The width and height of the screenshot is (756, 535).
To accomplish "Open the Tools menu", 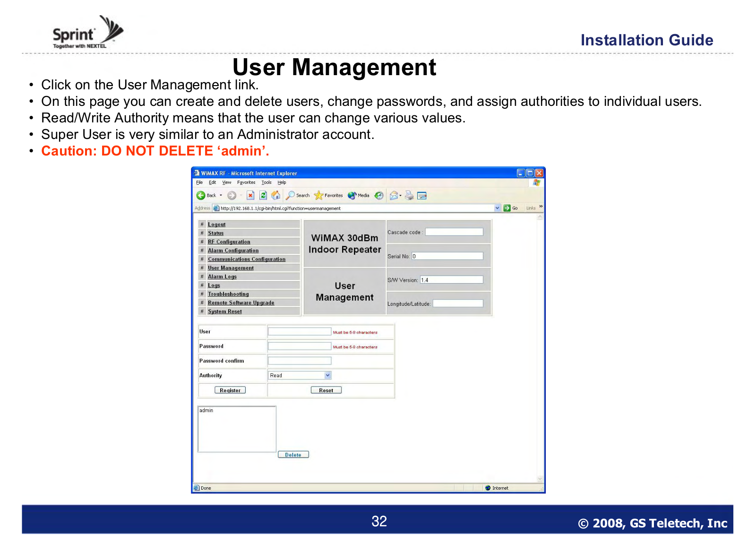I will click(x=266, y=182).
